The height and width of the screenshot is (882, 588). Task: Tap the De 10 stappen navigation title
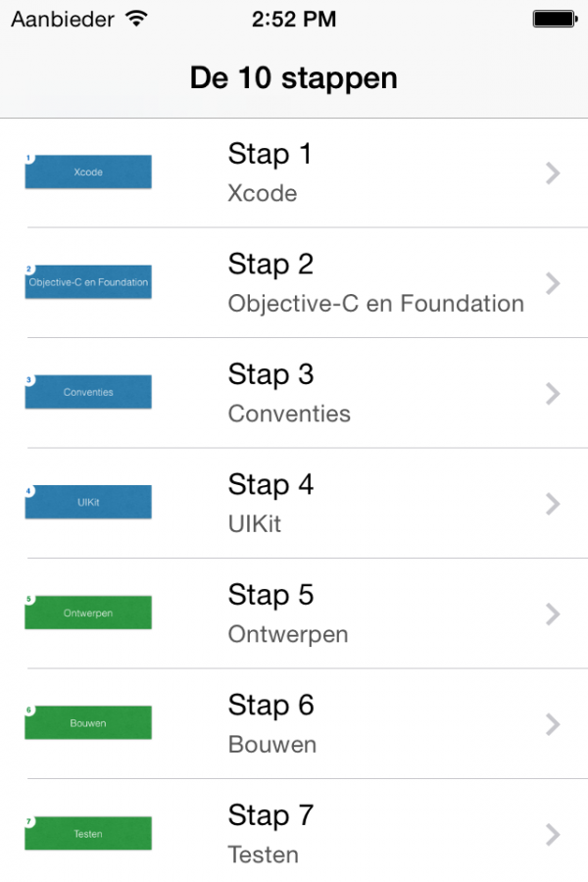pyautogui.click(x=294, y=77)
